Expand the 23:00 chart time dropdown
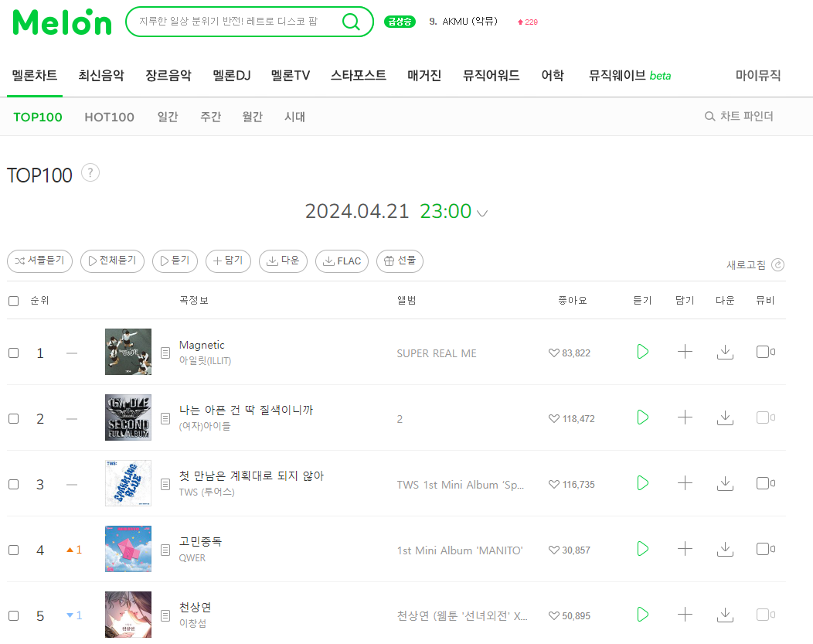Screen dimensions: 813x644 481,213
